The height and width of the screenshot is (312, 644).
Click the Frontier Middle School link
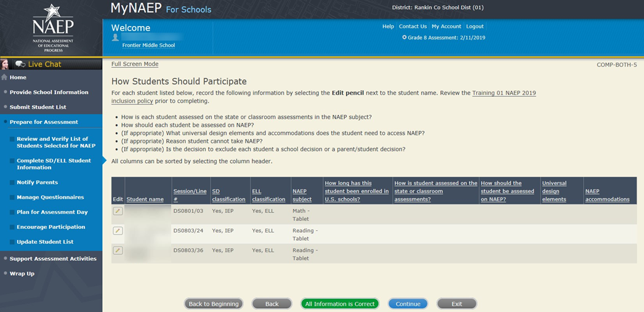pos(148,45)
